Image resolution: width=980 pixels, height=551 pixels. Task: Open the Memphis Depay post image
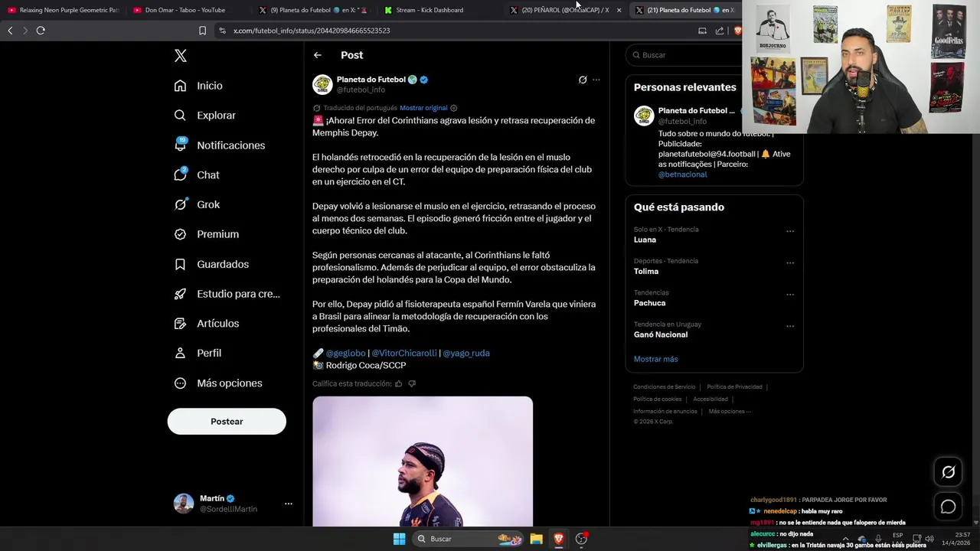(x=423, y=461)
